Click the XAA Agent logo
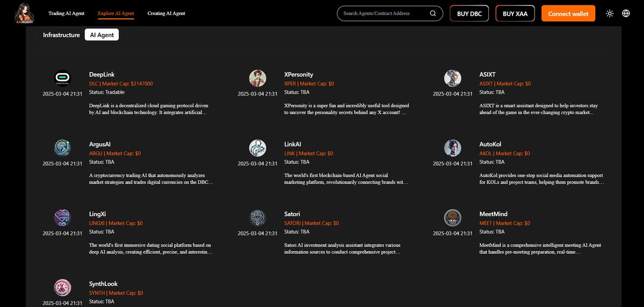Image resolution: width=644 pixels, height=307 pixels. click(x=24, y=13)
